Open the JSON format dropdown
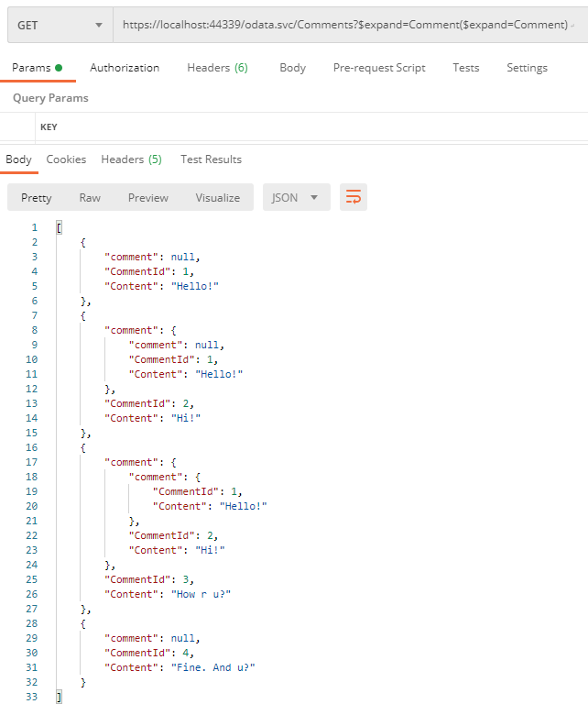This screenshot has width=588, height=715. tap(295, 197)
